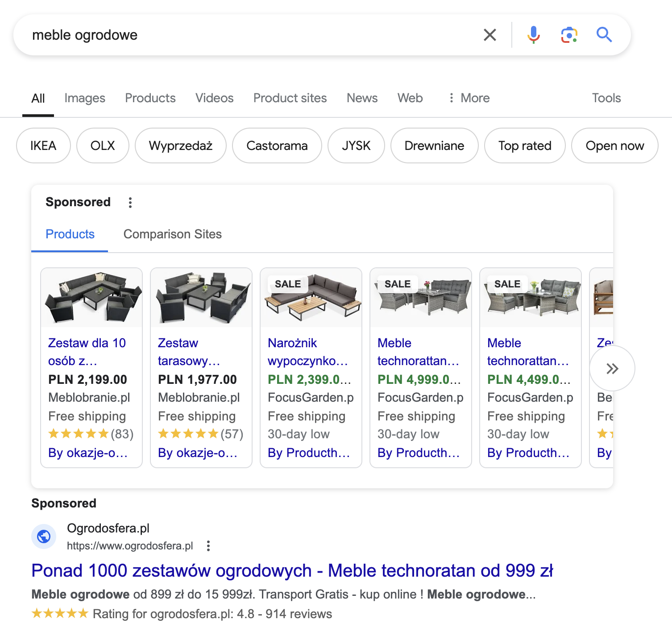
Task: Open the PLN 4,999 technorattan set image
Action: click(x=421, y=298)
